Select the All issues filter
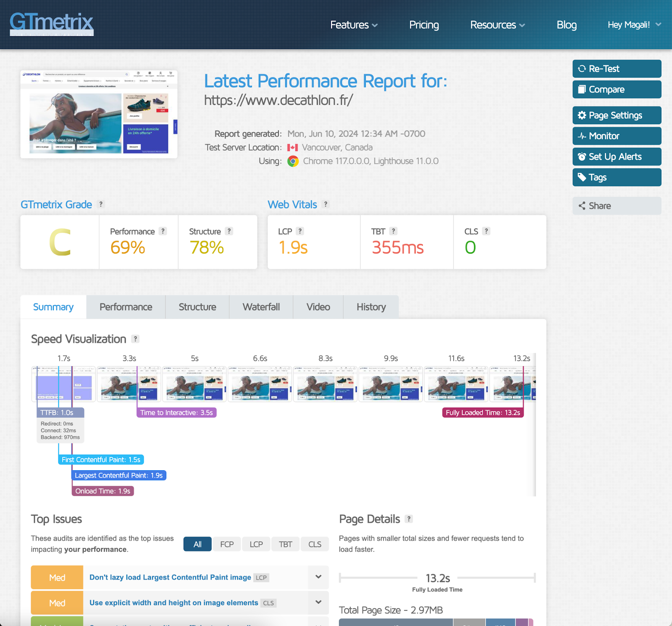This screenshot has height=626, width=672. tap(197, 544)
